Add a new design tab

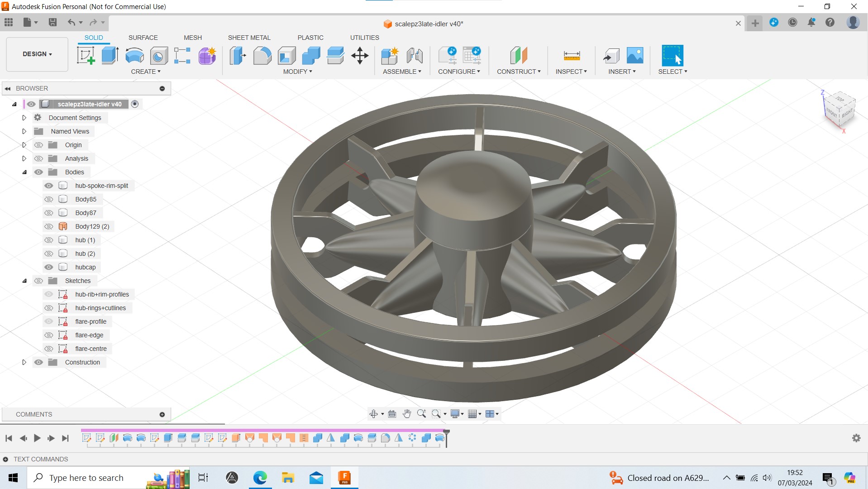tap(755, 23)
